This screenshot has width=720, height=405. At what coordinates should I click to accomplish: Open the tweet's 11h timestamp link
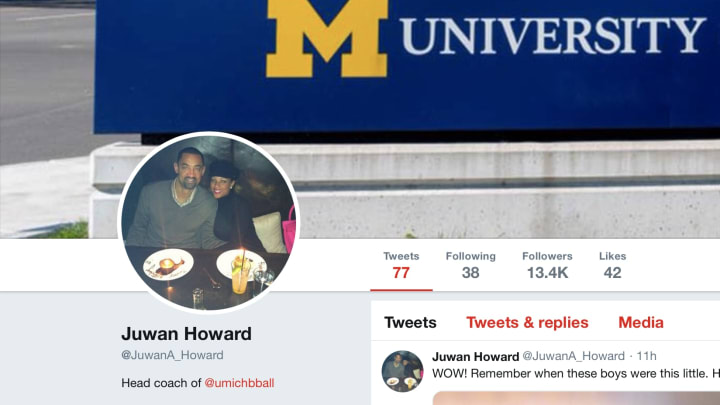(647, 356)
